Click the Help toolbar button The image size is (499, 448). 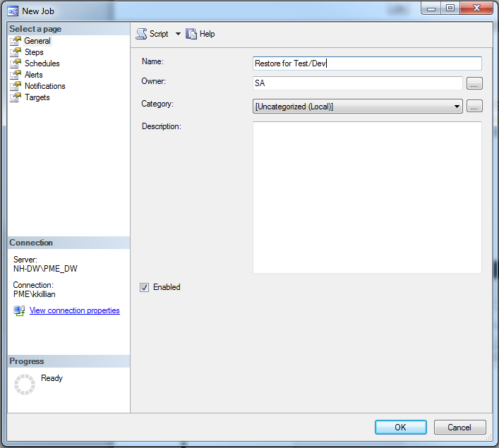coord(200,34)
